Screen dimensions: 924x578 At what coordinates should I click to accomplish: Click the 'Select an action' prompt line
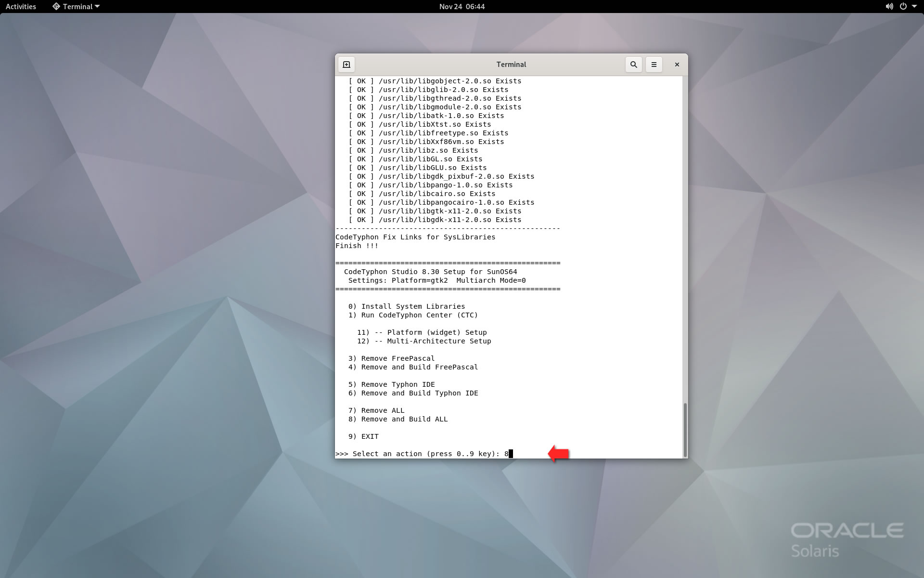[424, 454]
